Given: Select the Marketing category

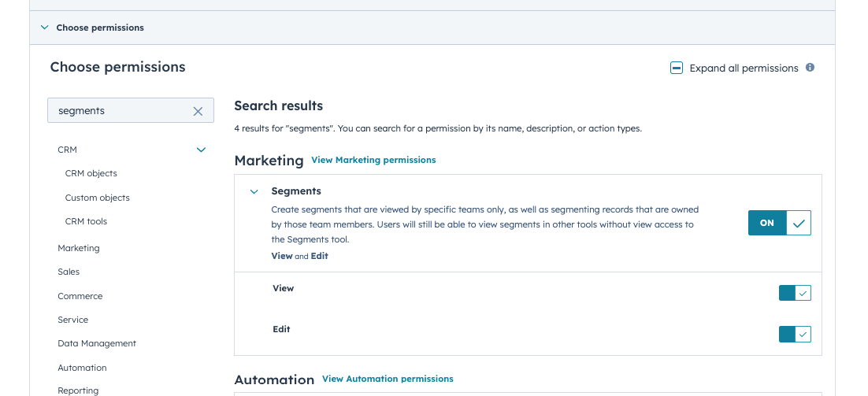Looking at the screenshot, I should (79, 248).
